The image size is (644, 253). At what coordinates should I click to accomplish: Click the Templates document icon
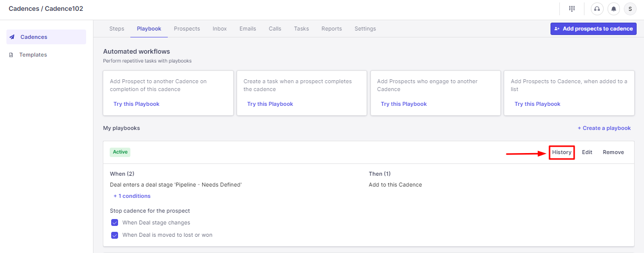pyautogui.click(x=12, y=55)
